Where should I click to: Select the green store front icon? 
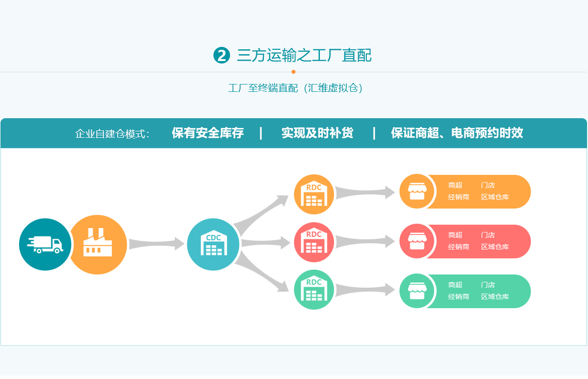[x=417, y=292]
